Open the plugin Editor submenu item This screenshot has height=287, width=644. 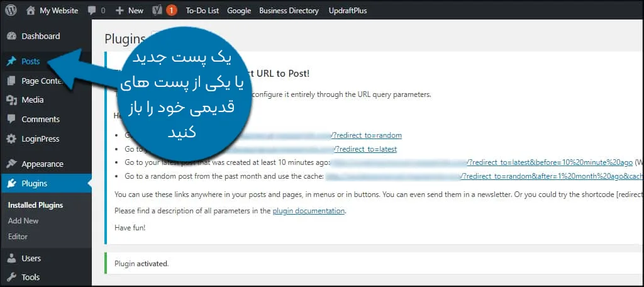pos(18,237)
